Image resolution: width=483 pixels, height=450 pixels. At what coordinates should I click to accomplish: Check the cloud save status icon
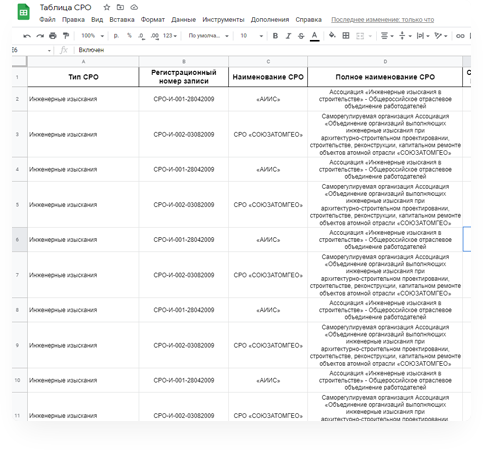click(x=134, y=7)
